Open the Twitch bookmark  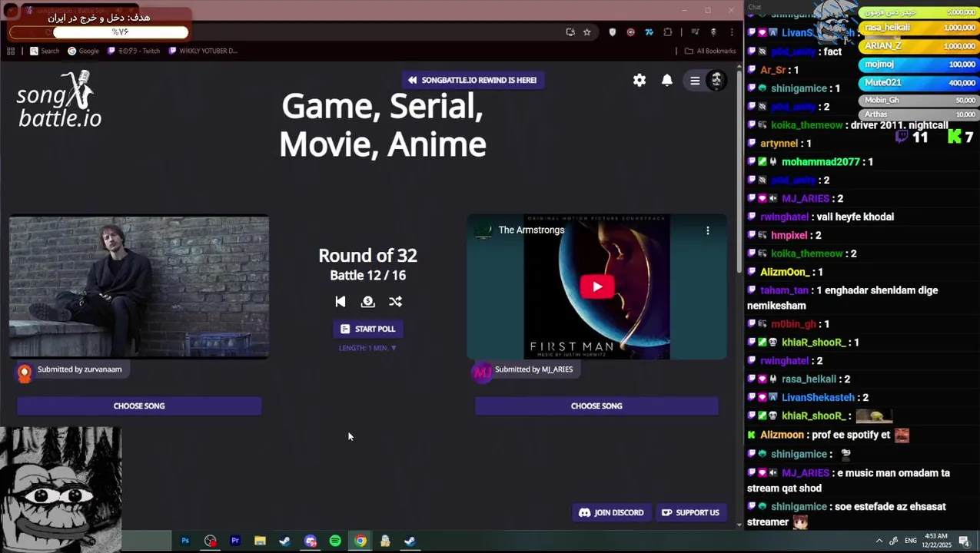134,51
